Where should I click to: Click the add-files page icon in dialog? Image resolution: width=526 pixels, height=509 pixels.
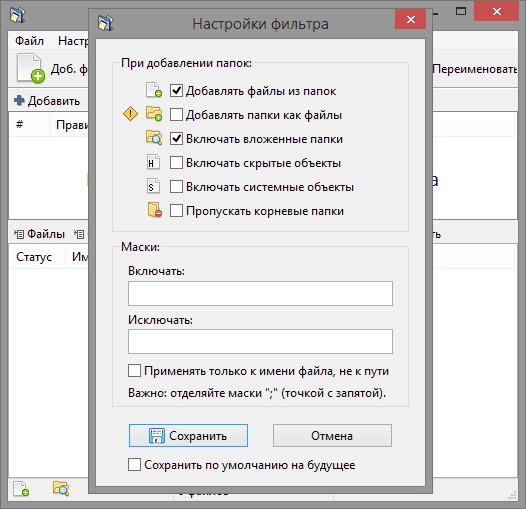154,90
